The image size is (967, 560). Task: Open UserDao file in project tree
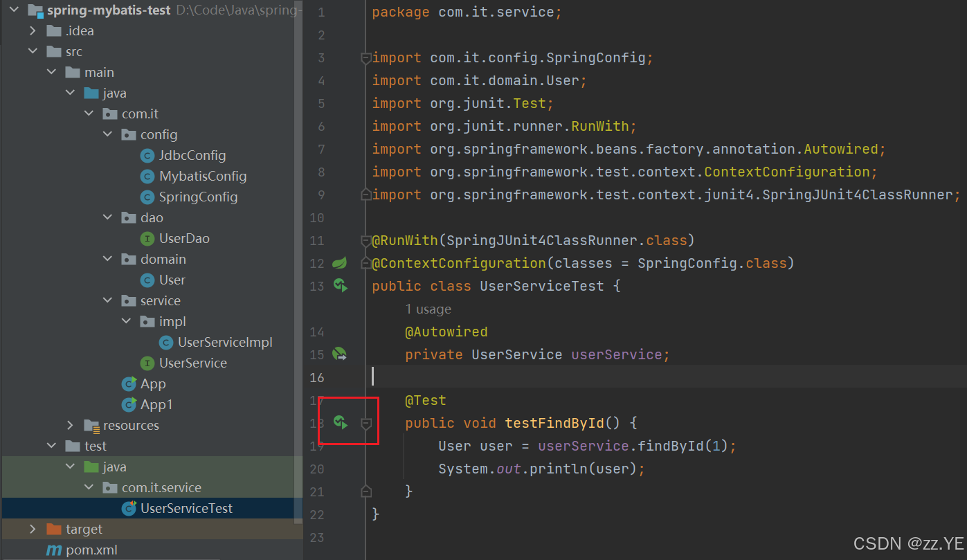coord(184,239)
